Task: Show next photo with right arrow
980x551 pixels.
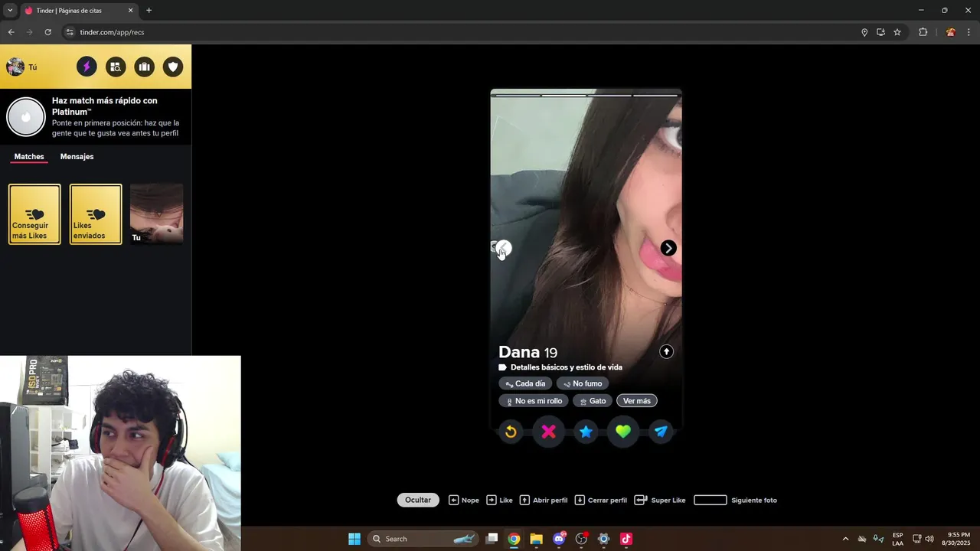Action: (x=668, y=248)
